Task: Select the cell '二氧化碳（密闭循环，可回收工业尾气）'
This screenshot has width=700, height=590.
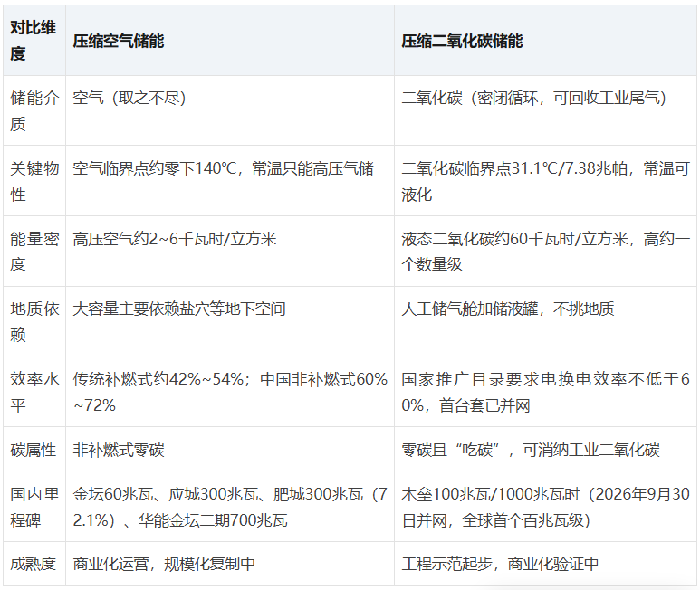Action: (x=545, y=110)
